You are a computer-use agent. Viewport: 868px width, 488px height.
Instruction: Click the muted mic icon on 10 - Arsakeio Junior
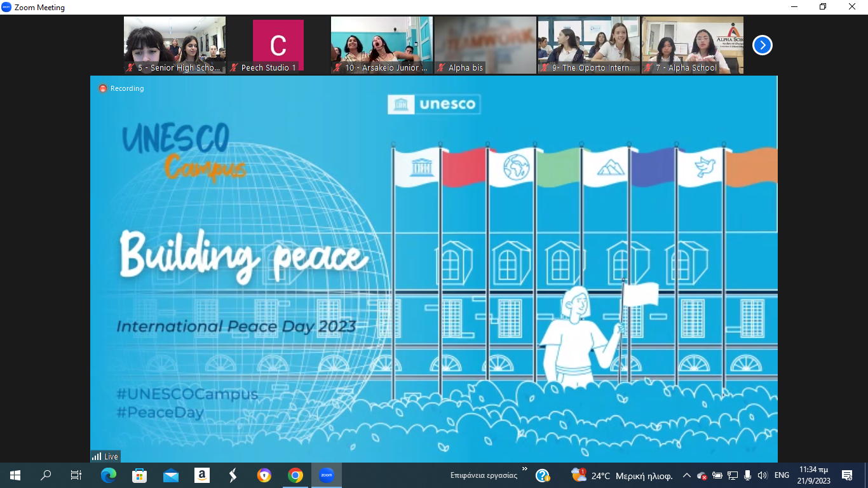[x=337, y=68]
